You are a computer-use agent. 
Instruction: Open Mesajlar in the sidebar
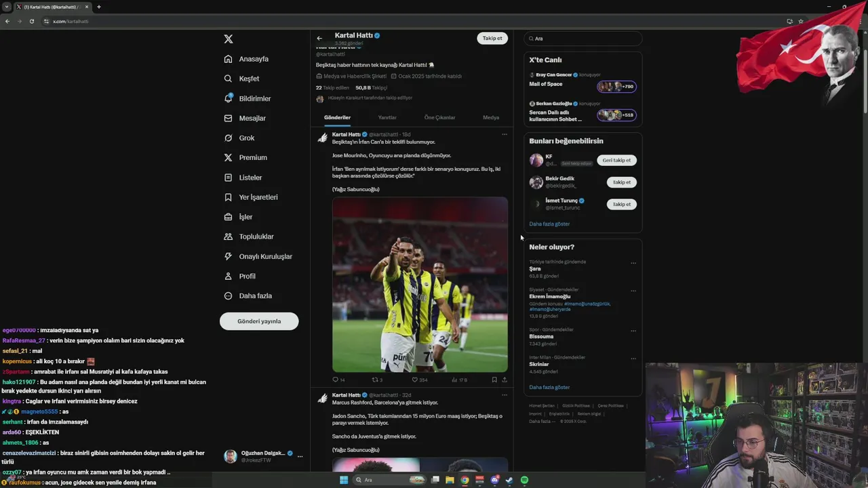tap(245, 118)
